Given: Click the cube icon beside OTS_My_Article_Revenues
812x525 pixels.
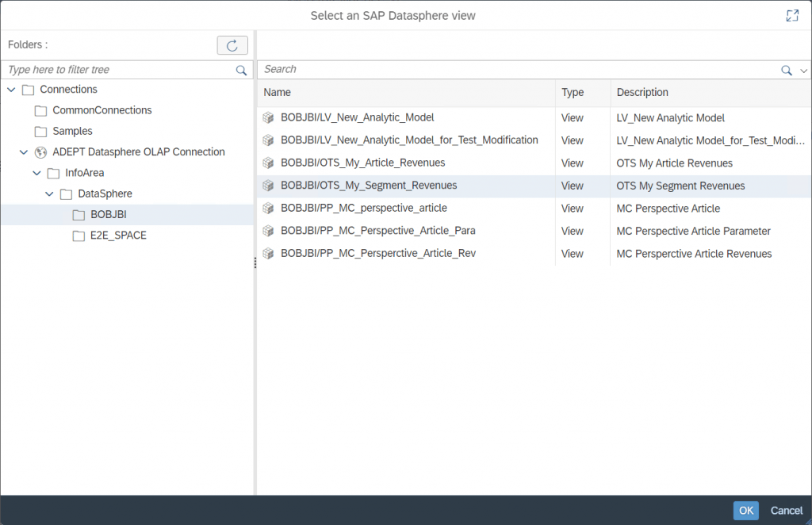Looking at the screenshot, I should (268, 163).
